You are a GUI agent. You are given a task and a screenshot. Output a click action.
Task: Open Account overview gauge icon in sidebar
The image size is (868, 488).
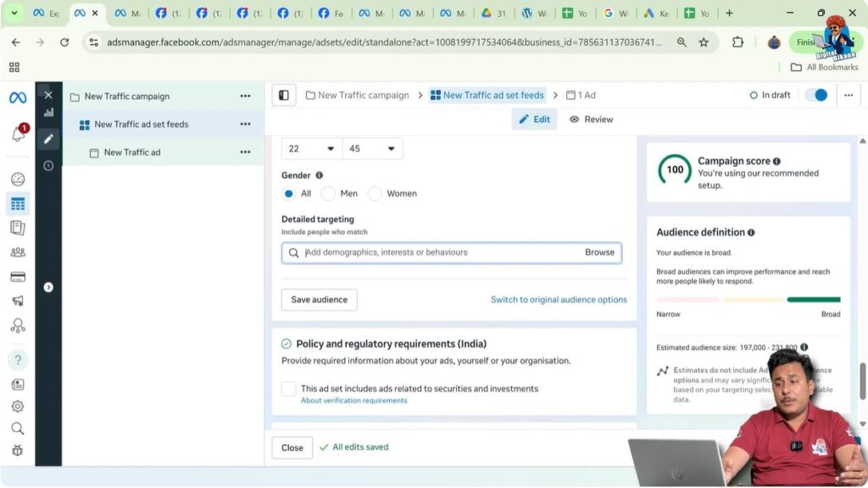click(18, 179)
